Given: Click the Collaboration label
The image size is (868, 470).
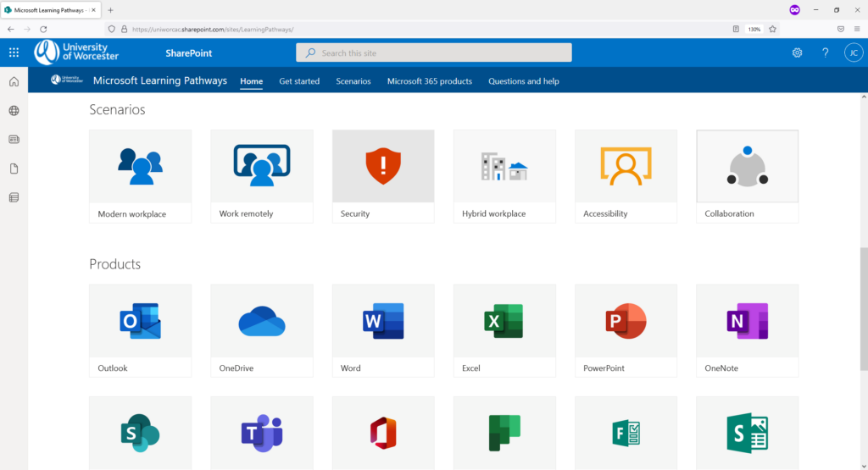Looking at the screenshot, I should (x=729, y=213).
